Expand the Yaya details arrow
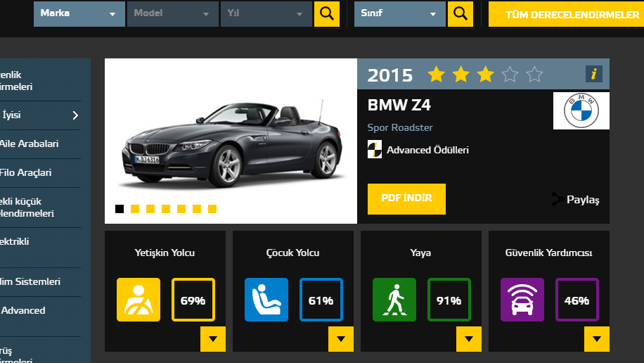The image size is (644, 363). coord(469,339)
